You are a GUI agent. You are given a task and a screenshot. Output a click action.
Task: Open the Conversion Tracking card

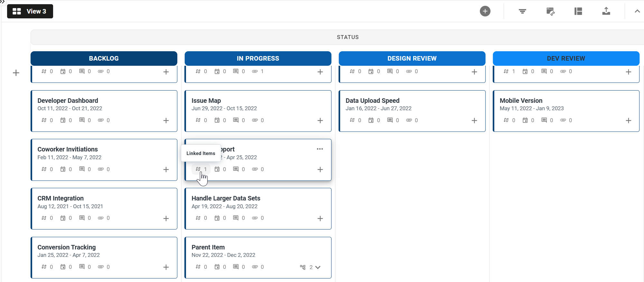pos(67,247)
